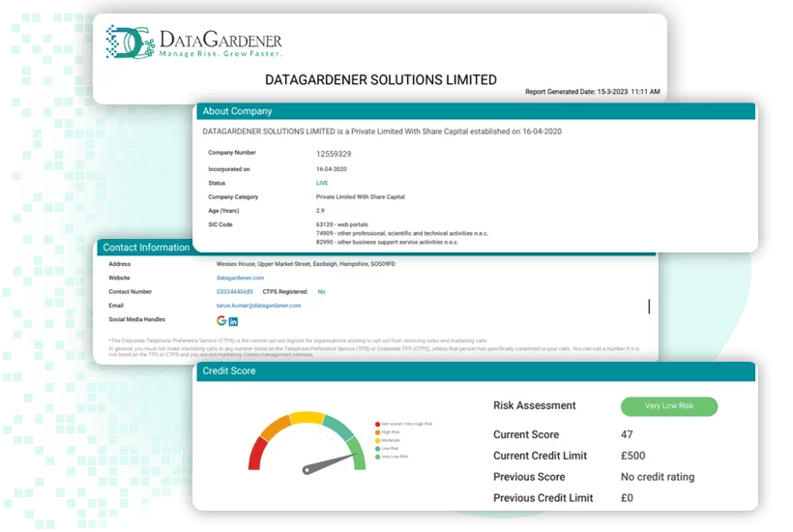Viewport: 793px width, 532px height.
Task: Click the Wessex House address text
Action: coord(306,264)
